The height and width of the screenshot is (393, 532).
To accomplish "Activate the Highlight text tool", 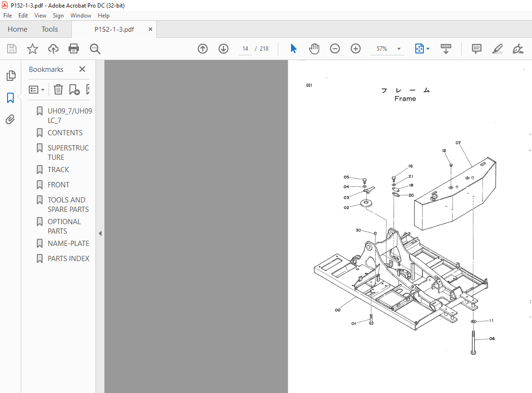I will click(x=497, y=48).
